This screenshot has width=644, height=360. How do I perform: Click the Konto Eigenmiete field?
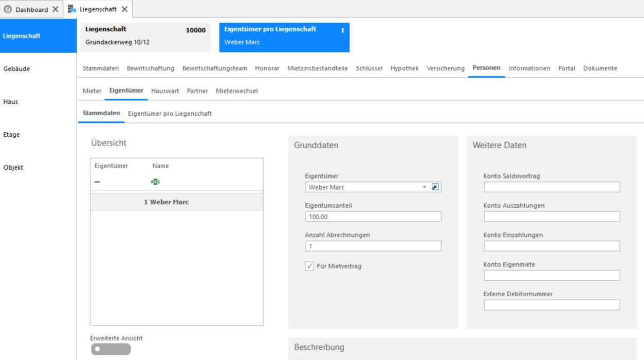pos(552,276)
